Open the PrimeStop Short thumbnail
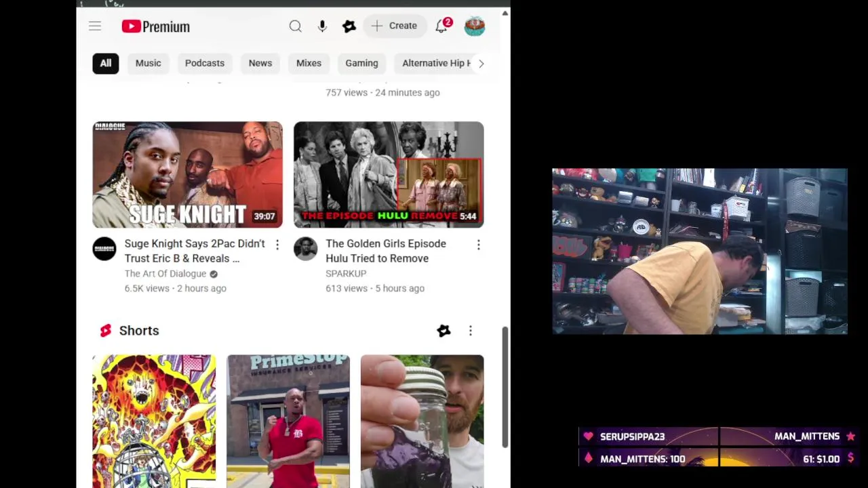This screenshot has height=488, width=868. point(288,421)
